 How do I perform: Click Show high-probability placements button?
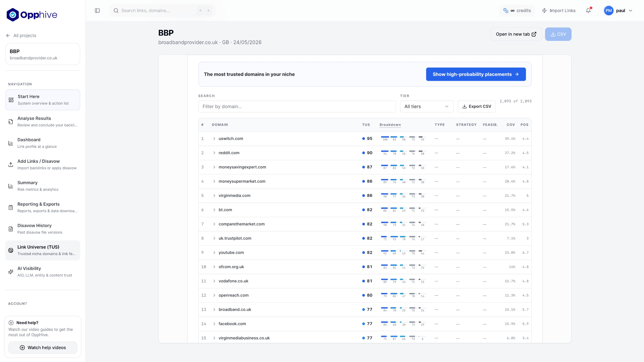476,74
